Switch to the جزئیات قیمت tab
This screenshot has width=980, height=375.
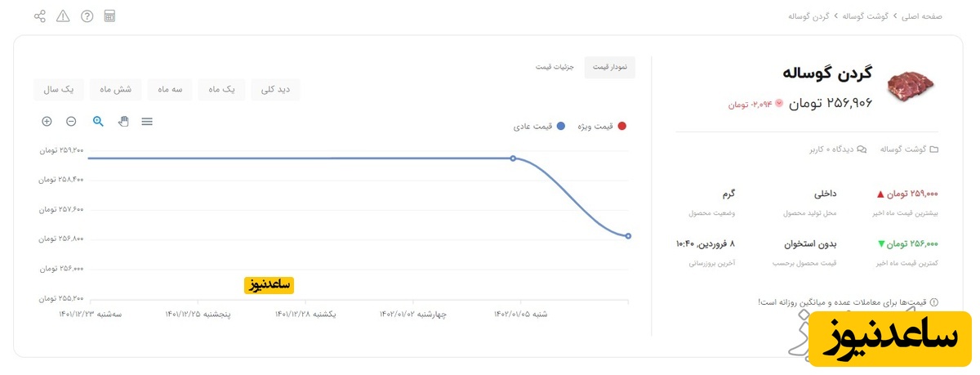555,67
